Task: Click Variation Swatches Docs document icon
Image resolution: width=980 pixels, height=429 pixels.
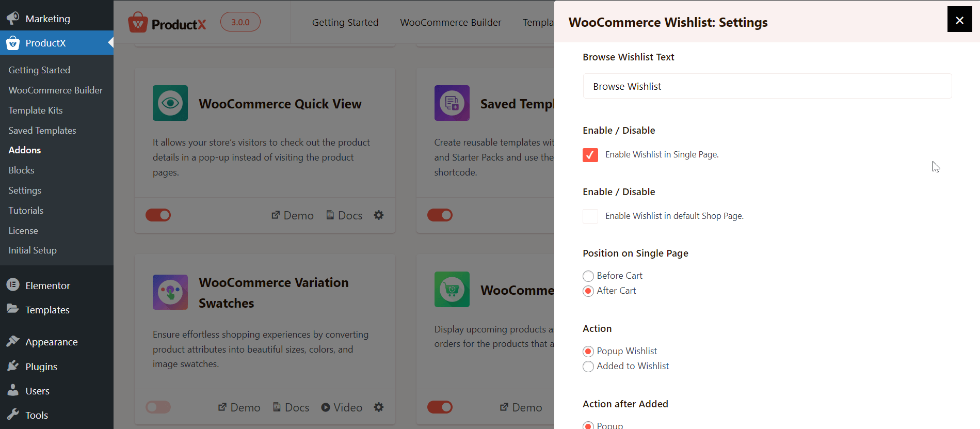Action: click(277, 407)
